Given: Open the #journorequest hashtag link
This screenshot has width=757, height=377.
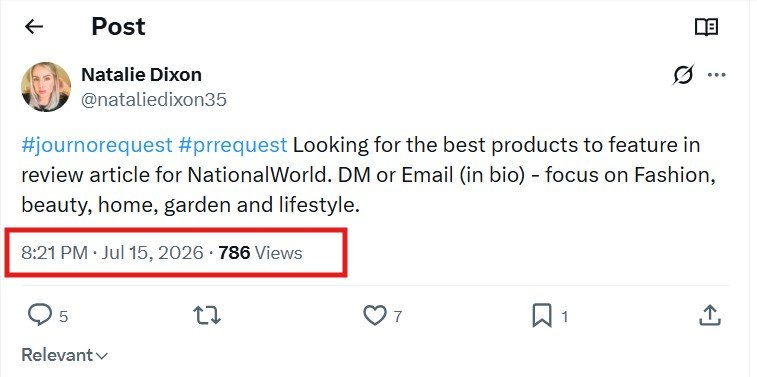Looking at the screenshot, I should click(x=97, y=145).
